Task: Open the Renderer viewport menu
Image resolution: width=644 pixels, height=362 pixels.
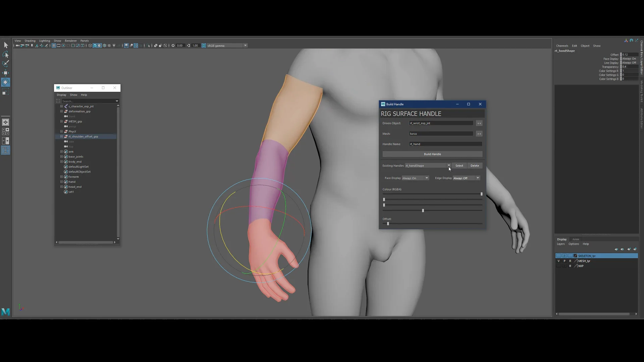Action: (x=71, y=41)
